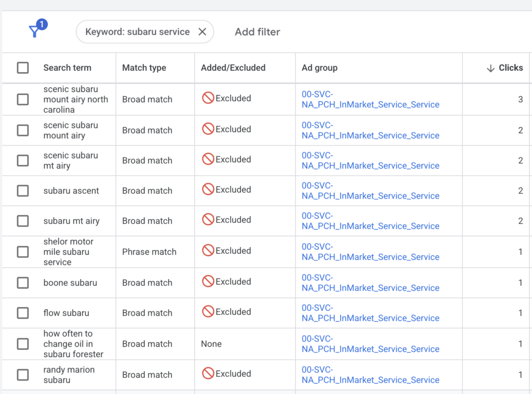The image size is (532, 394).
Task: Remove the Keyword subaru service filter chip
Action: 202,31
